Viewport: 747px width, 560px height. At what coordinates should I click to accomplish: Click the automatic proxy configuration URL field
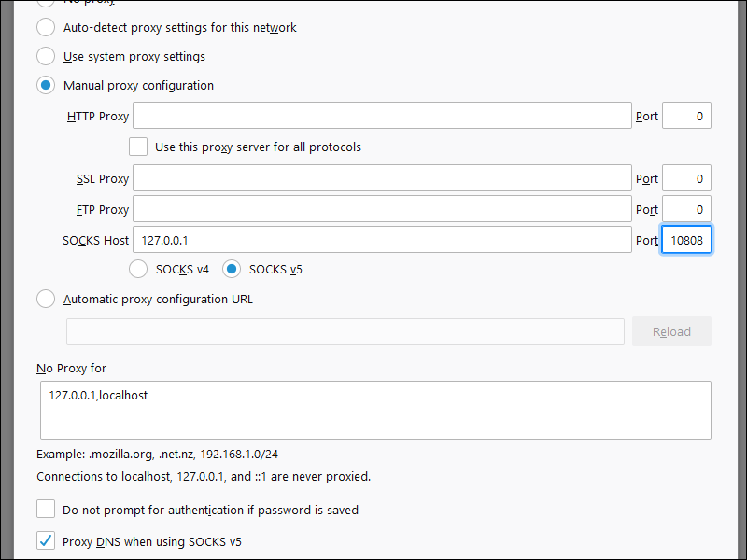[345, 331]
